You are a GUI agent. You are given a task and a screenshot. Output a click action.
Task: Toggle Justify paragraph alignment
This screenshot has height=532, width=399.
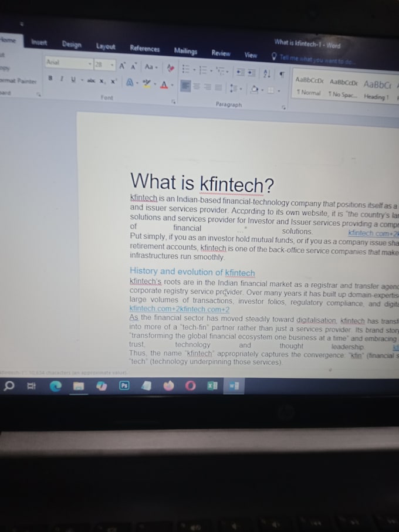click(218, 87)
